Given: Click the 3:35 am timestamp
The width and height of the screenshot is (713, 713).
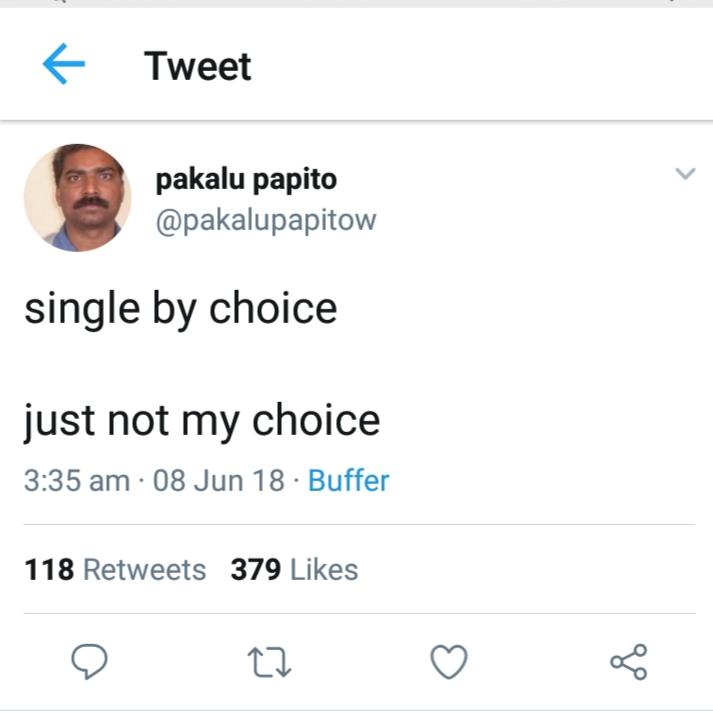Looking at the screenshot, I should [x=77, y=481].
